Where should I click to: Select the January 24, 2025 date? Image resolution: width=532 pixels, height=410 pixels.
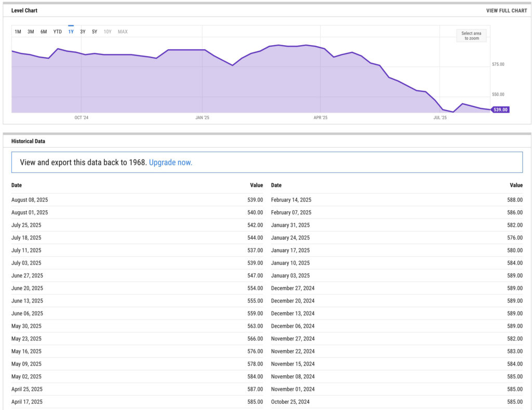(x=290, y=238)
